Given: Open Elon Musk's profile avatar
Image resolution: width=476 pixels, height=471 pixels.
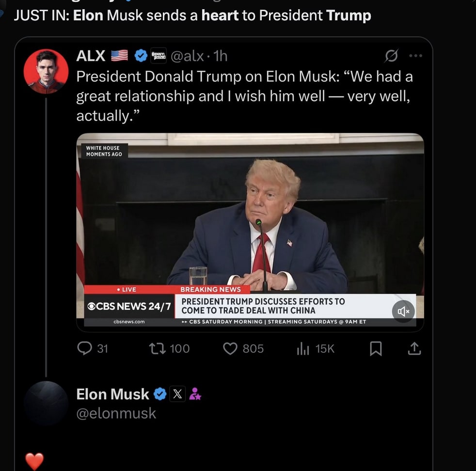Looking at the screenshot, I should click(x=46, y=403).
